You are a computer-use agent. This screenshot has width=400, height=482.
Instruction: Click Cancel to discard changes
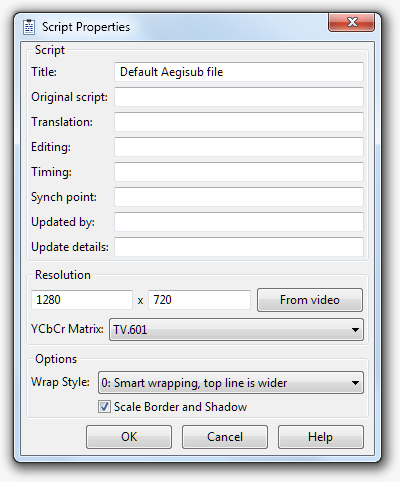coord(225,437)
